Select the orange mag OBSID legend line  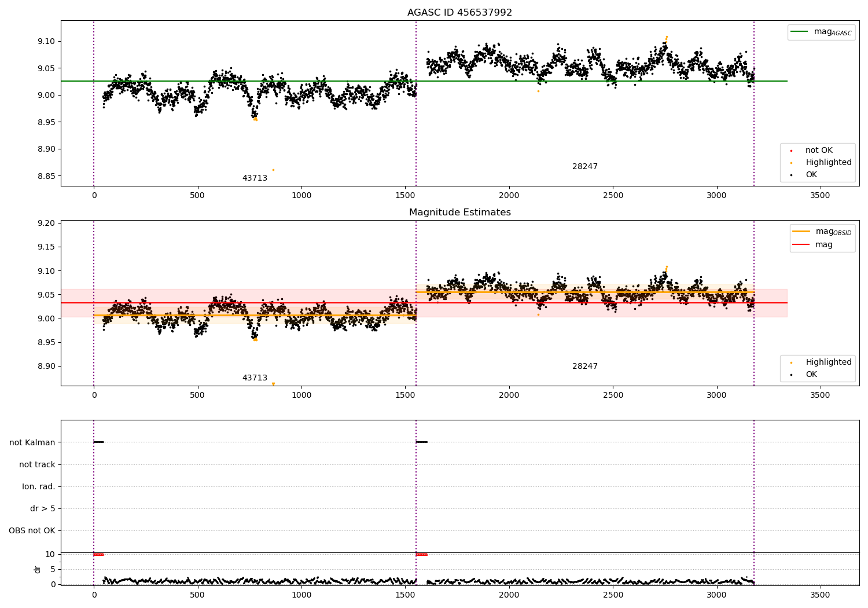(x=801, y=232)
